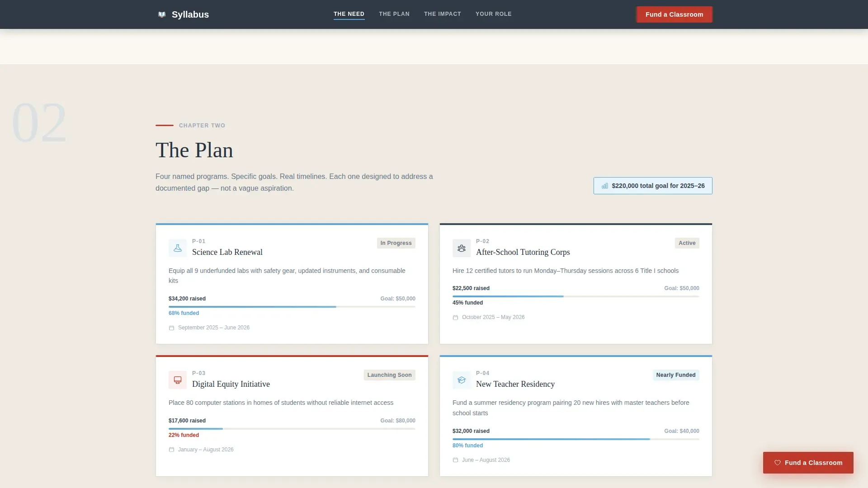The image size is (868, 488).
Task: Click the P-03 program code
Action: coord(199,373)
